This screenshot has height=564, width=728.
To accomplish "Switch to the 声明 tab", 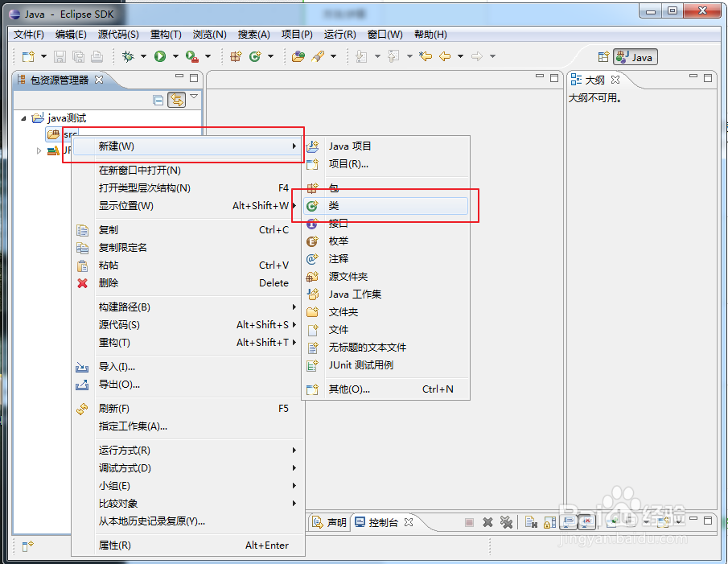I will click(x=329, y=522).
